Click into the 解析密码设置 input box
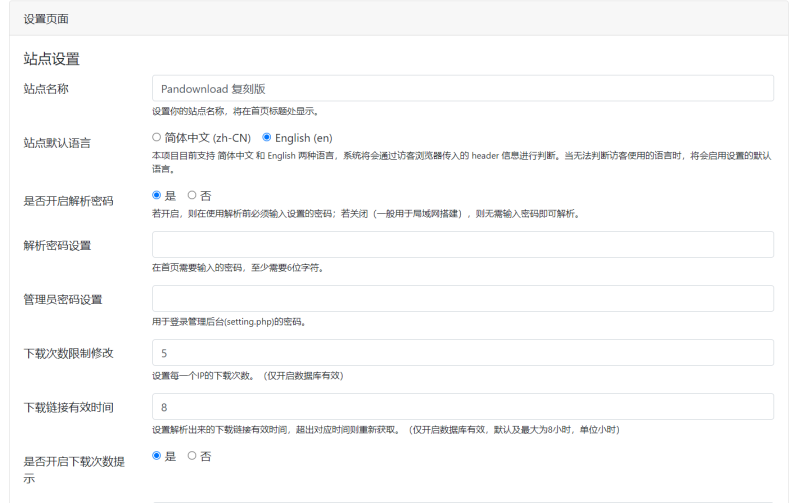Image resolution: width=800 pixels, height=503 pixels. (462, 245)
